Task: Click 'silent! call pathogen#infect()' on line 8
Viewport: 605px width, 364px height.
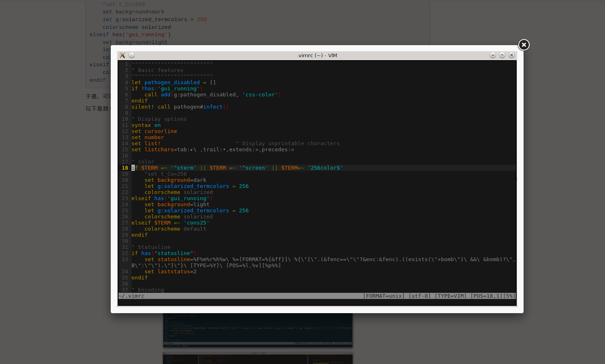Action: (x=180, y=107)
